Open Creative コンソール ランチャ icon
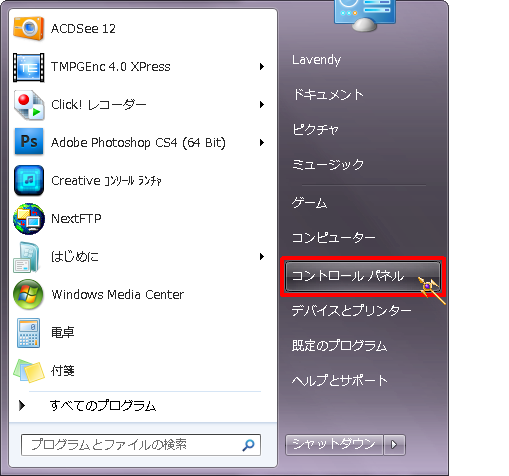Screen dimensions: 509x476 point(29,180)
